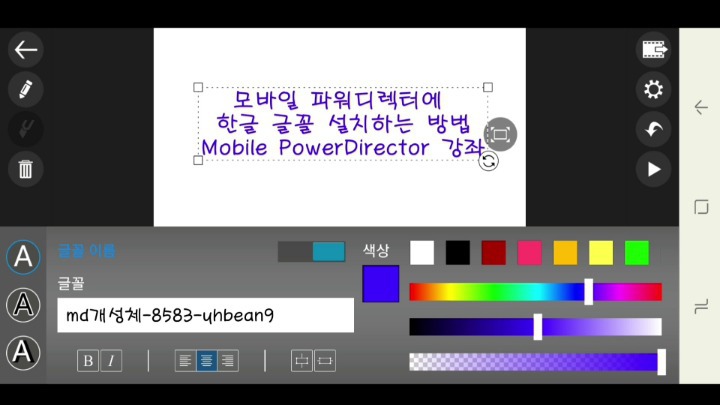The width and height of the screenshot is (720, 405).
Task: Select the pencil edit tool
Action: (26, 89)
